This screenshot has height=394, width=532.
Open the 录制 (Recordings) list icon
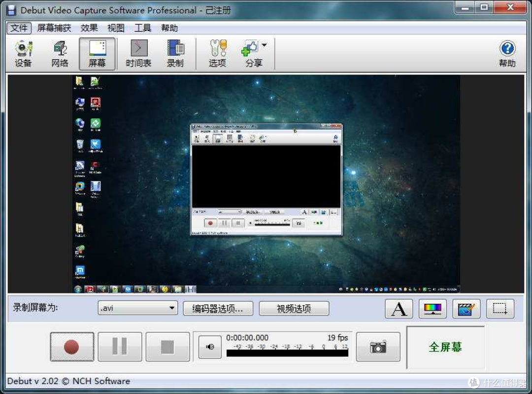(x=175, y=54)
